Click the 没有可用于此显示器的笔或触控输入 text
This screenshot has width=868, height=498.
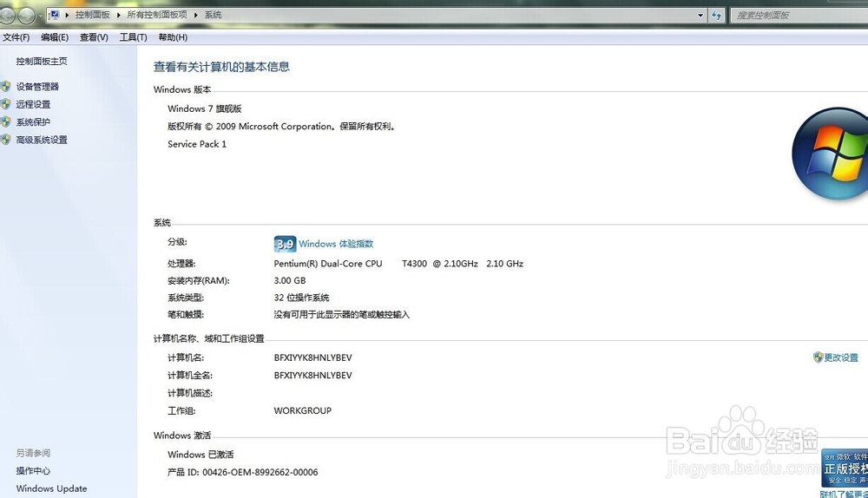click(341, 314)
